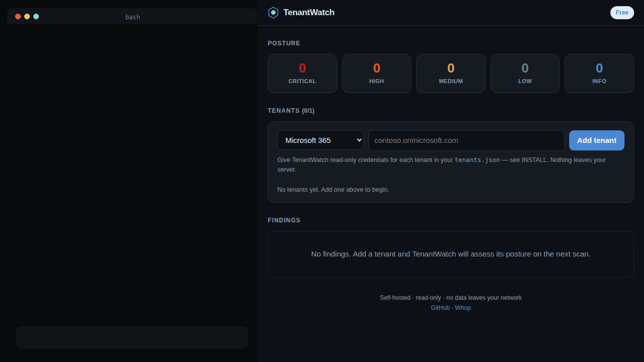The image size is (644, 362).
Task: Click the POSTURE section heading
Action: 284,43
